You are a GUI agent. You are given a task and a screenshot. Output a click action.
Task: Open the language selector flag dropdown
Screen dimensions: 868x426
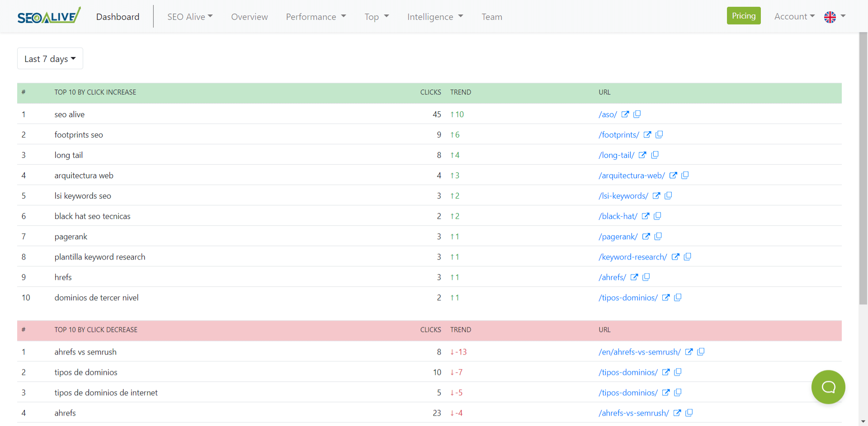click(834, 17)
